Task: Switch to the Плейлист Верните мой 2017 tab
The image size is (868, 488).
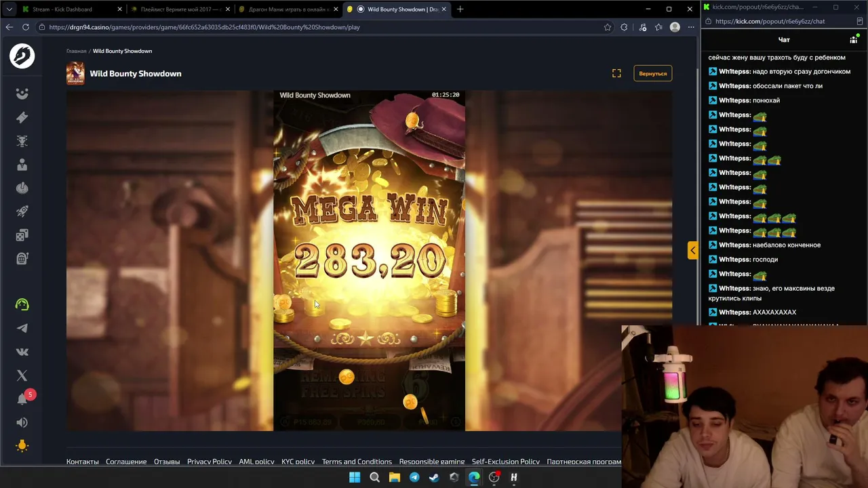Action: pyautogui.click(x=181, y=9)
